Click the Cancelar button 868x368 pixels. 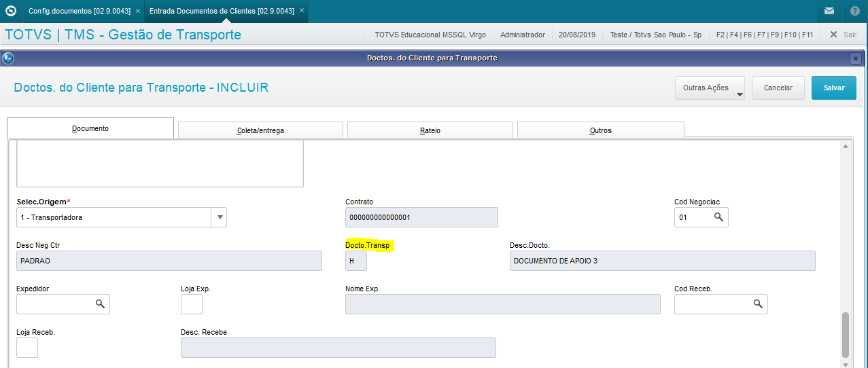tap(778, 88)
